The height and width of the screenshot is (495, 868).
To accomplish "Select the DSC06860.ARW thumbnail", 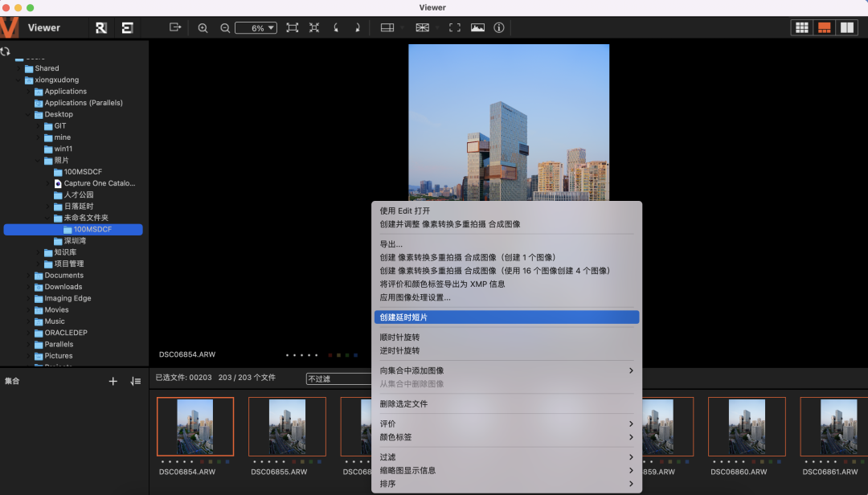I will tap(747, 427).
